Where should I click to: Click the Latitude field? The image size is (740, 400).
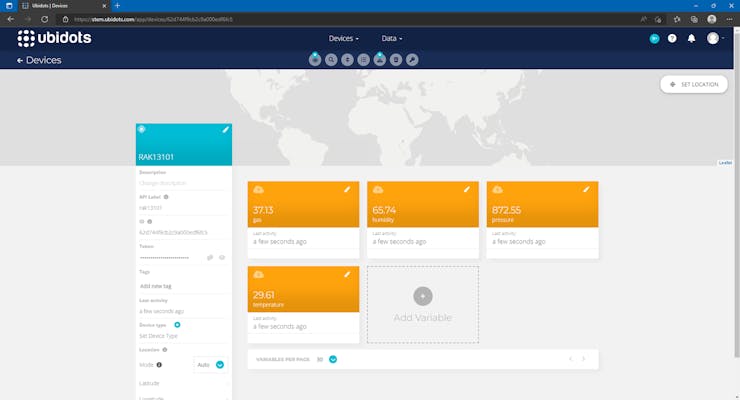[183, 383]
